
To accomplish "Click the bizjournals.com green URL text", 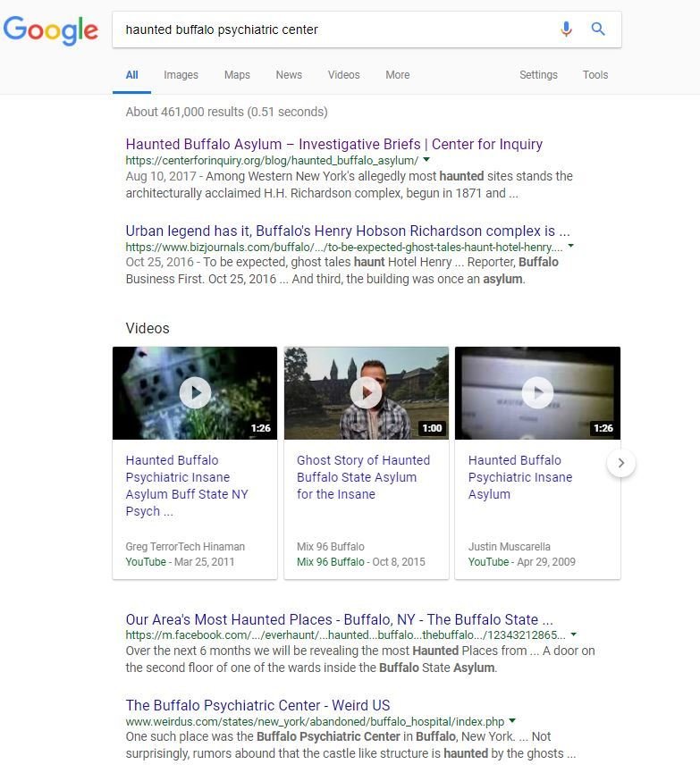I will pyautogui.click(x=344, y=247).
